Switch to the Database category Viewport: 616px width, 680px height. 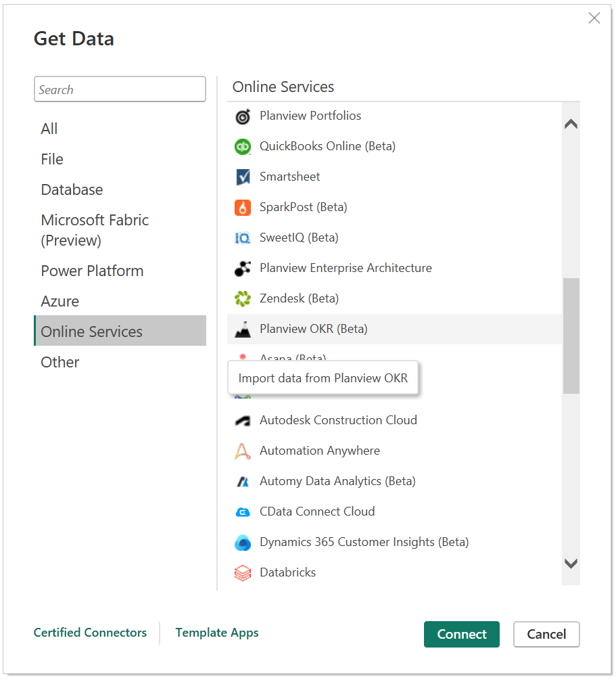(72, 189)
